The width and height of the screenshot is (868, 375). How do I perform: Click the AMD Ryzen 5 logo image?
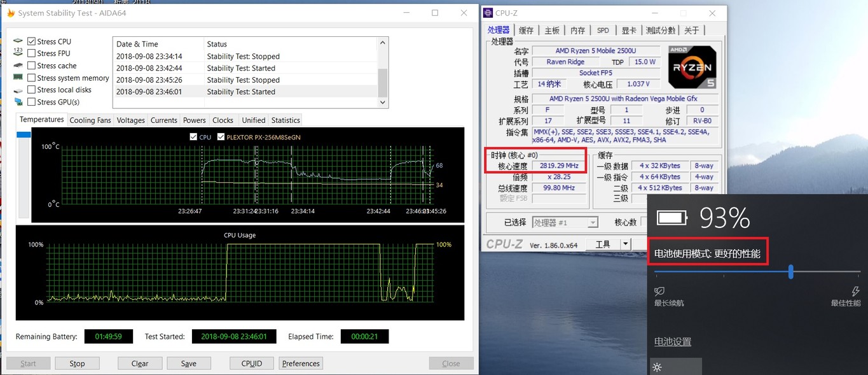coord(692,67)
